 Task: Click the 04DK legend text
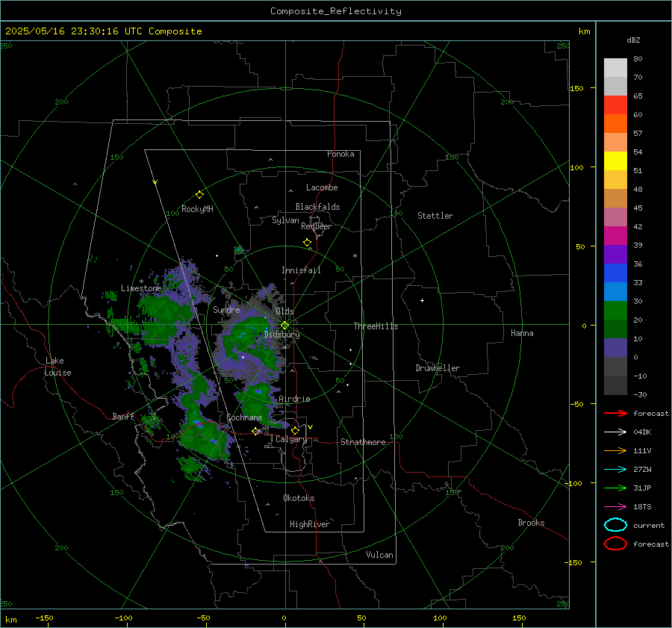pyautogui.click(x=642, y=432)
